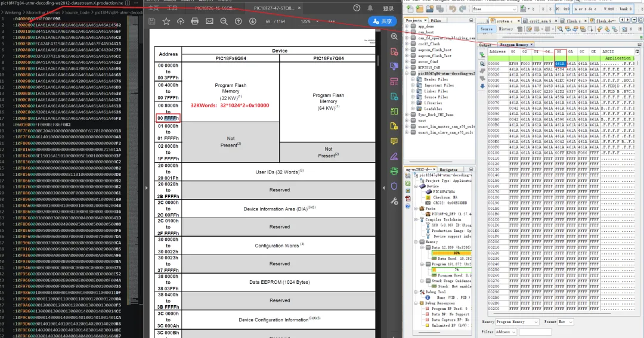
Task: Select highlighted 461A cell in row 00000
Action: pos(560,64)
